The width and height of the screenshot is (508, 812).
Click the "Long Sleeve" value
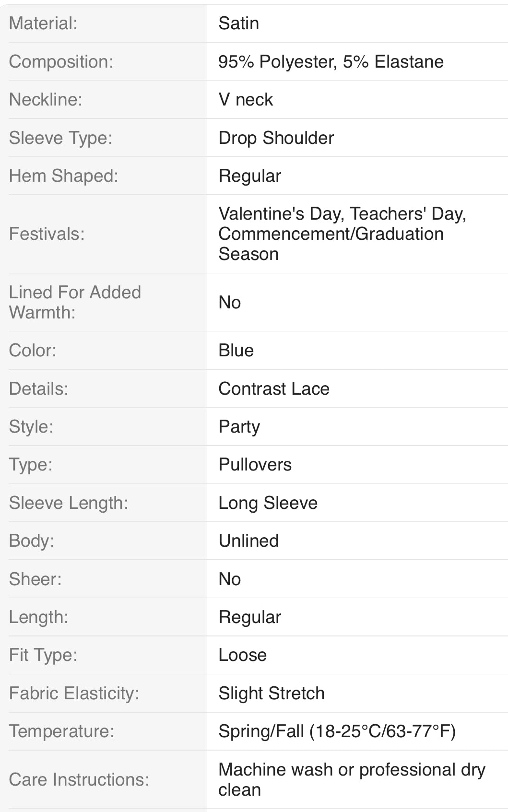tap(268, 503)
